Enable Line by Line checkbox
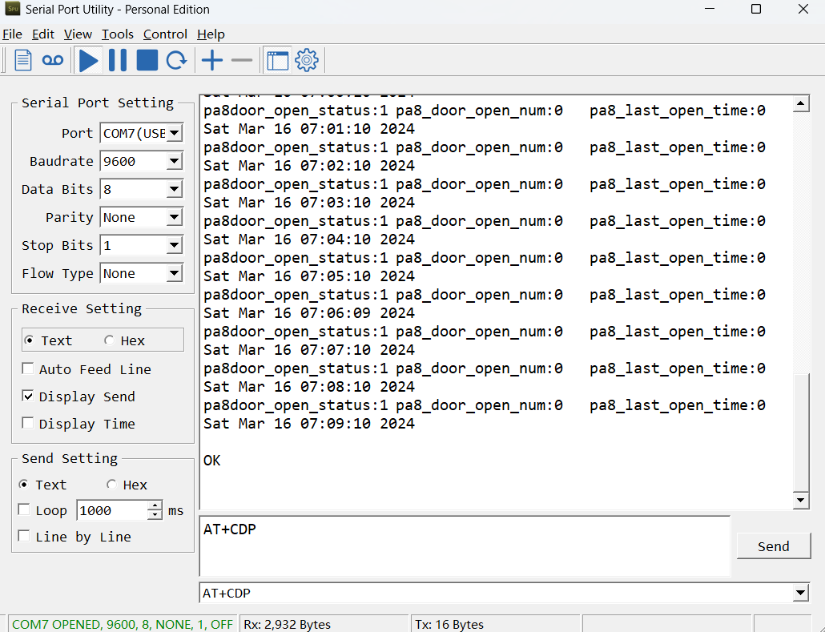The image size is (825, 632). [x=74, y=537]
